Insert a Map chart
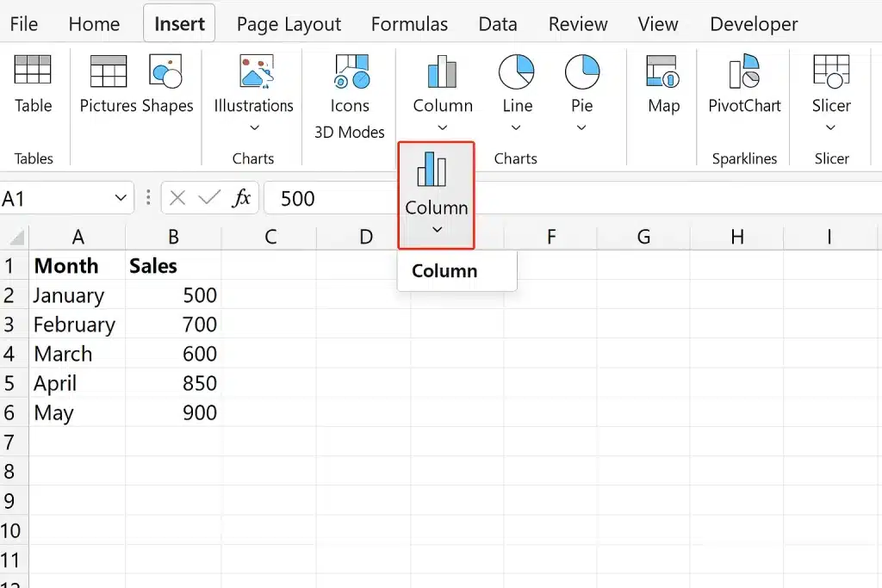This screenshot has width=882, height=588. coord(663,72)
